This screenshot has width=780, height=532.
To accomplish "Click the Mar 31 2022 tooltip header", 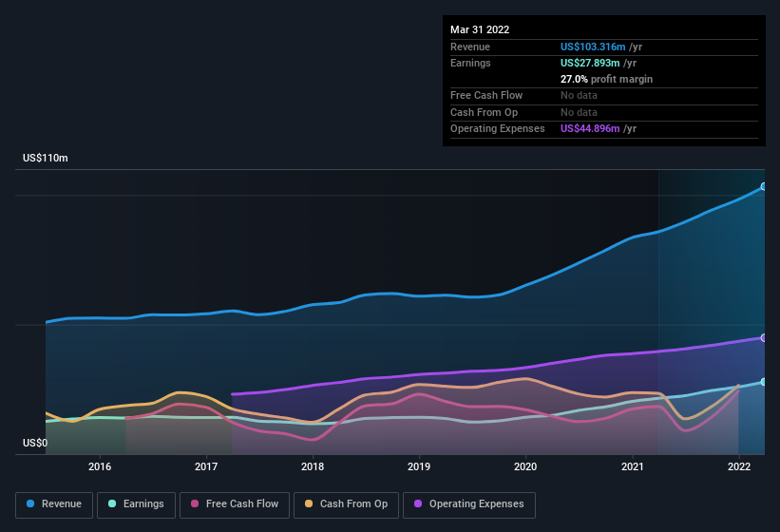I will [x=480, y=29].
